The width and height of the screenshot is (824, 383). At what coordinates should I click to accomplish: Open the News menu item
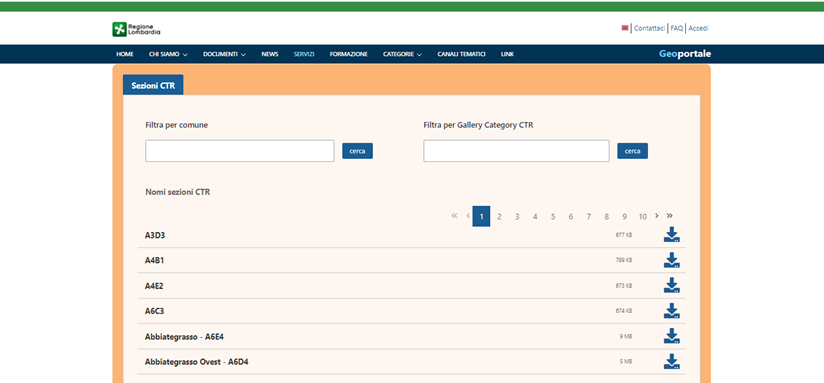coord(270,54)
